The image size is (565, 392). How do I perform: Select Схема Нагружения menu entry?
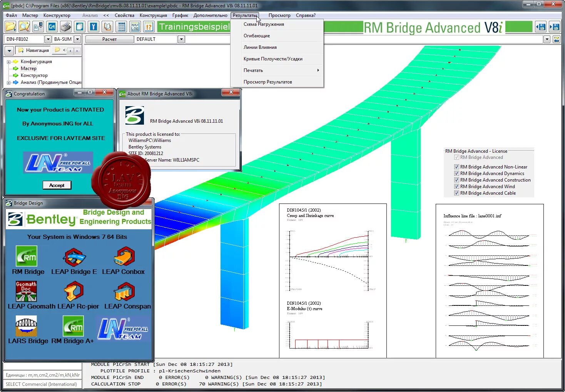pyautogui.click(x=277, y=24)
